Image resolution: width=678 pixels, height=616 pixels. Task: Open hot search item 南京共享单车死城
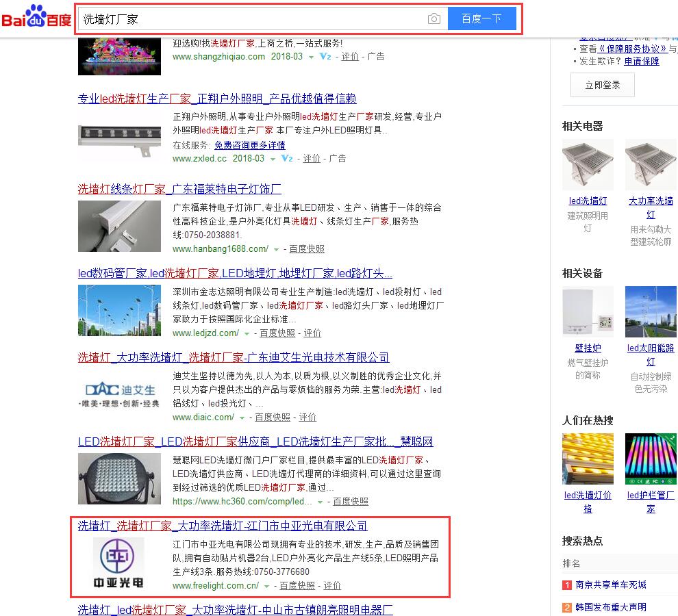click(610, 585)
